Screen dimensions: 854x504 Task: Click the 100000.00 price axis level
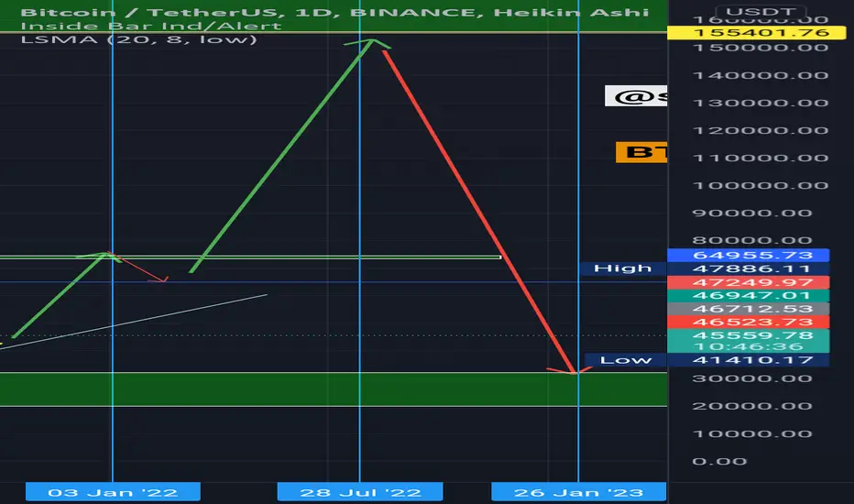tap(761, 186)
